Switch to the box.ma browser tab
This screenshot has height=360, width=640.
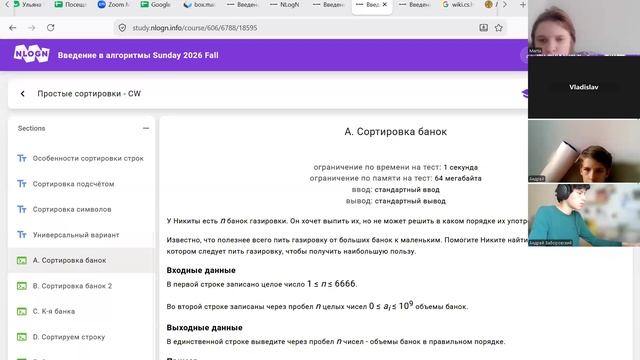200,5
